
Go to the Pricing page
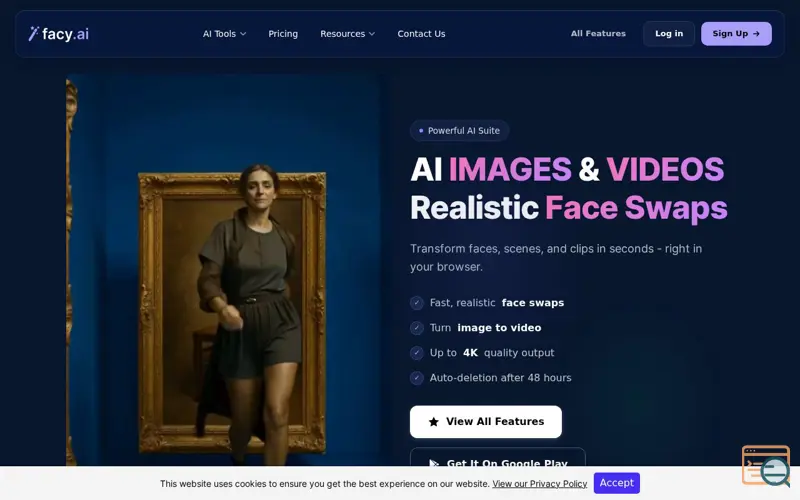click(x=283, y=34)
